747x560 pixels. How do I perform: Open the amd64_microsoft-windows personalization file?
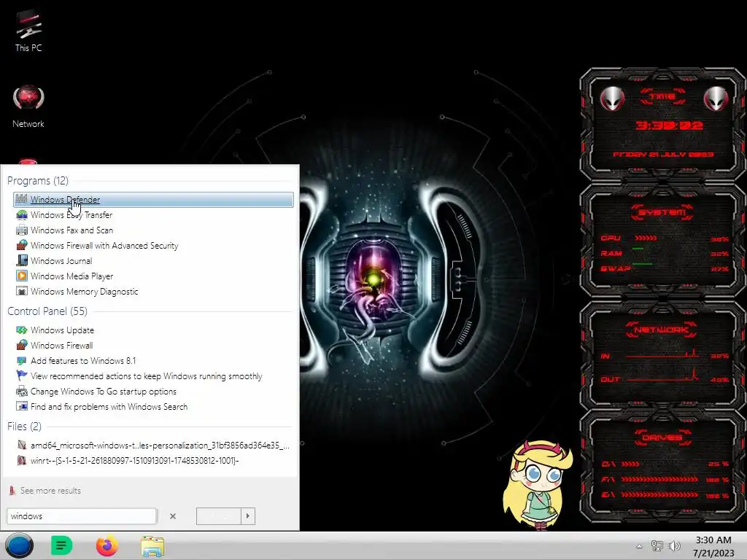point(153,446)
